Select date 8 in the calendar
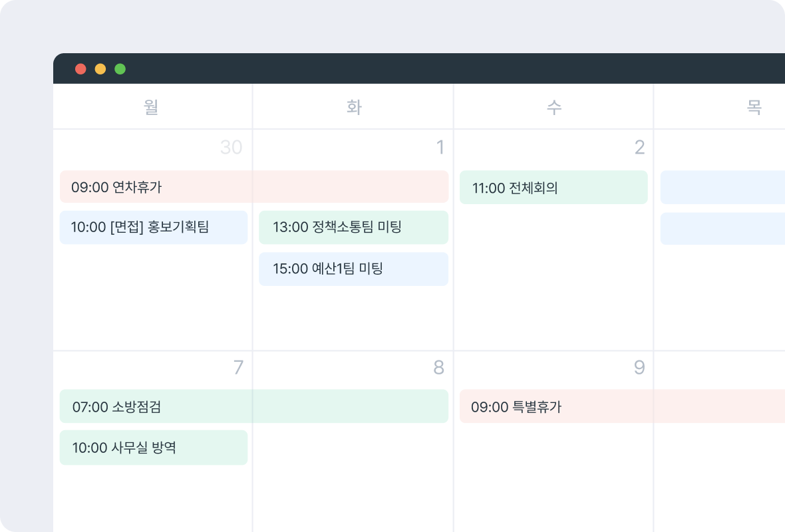This screenshot has height=532, width=785. 438,367
